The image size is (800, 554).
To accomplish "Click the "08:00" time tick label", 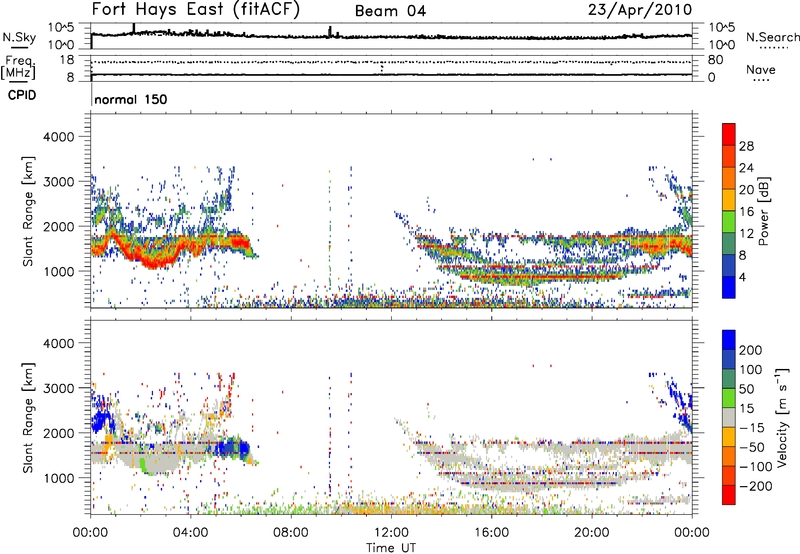I will coord(291,533).
